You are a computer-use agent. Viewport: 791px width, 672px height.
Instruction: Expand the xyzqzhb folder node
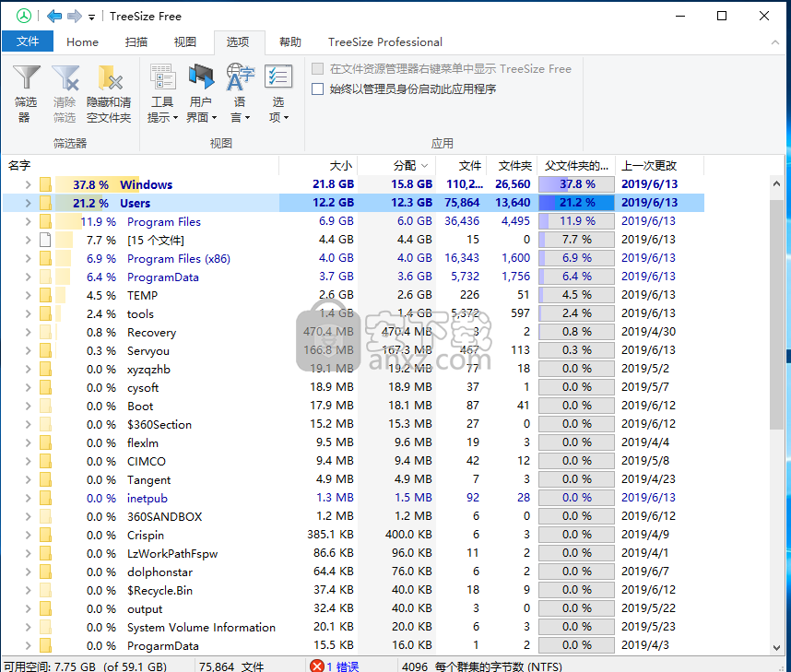[29, 370]
